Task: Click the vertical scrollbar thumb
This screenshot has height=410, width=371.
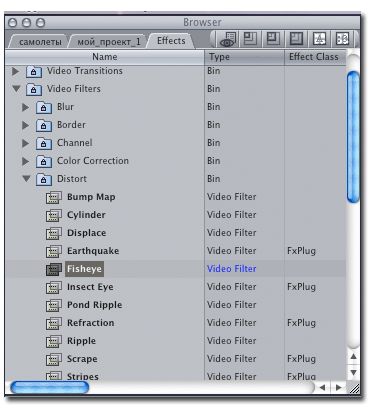Action: coord(353,137)
